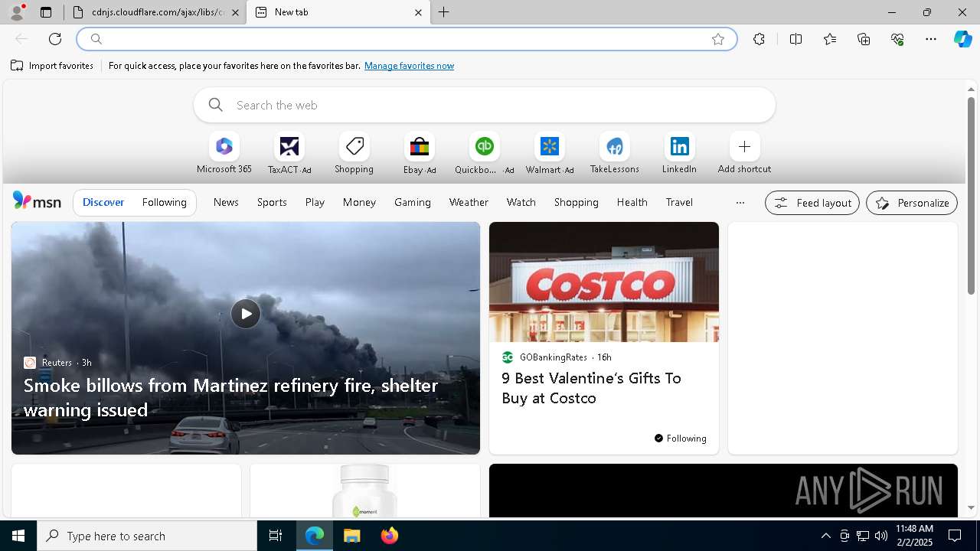The width and height of the screenshot is (980, 551).
Task: Open the Costco article thumbnail
Action: [x=604, y=282]
